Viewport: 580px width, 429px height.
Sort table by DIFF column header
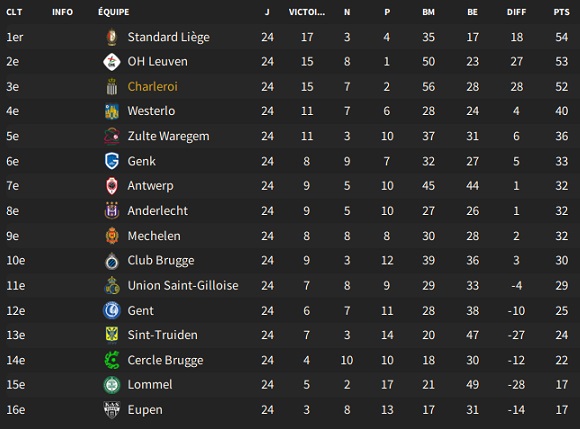[516, 12]
